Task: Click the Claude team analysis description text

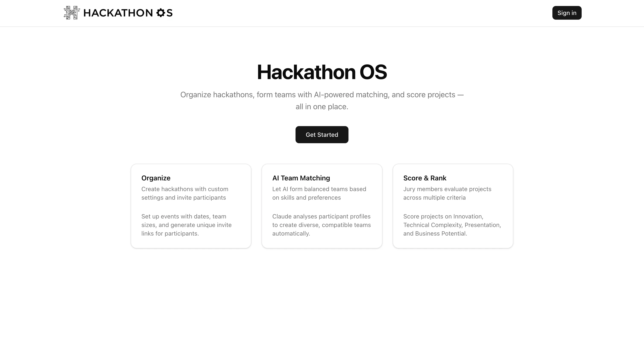Action: point(321,225)
